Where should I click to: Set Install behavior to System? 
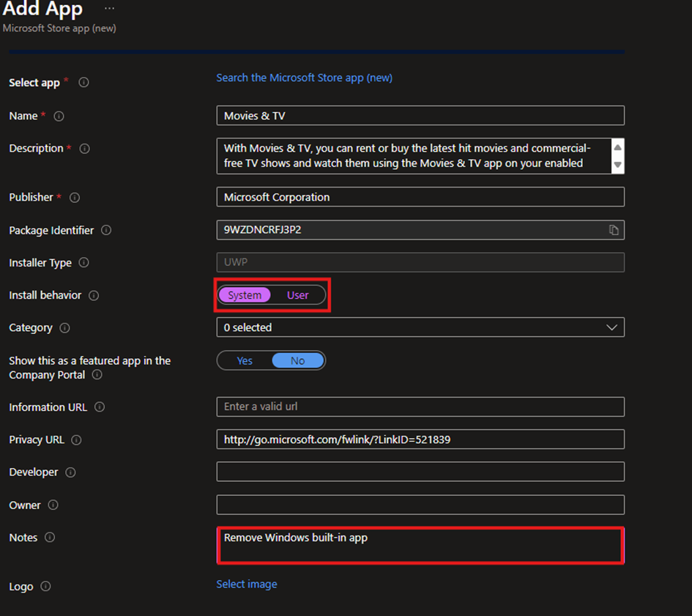tap(245, 295)
